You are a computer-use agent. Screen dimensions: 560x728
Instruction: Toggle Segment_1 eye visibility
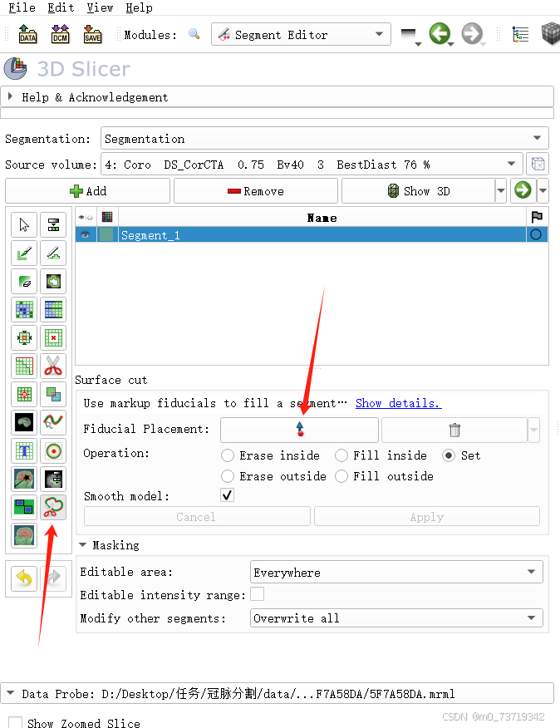click(x=86, y=235)
